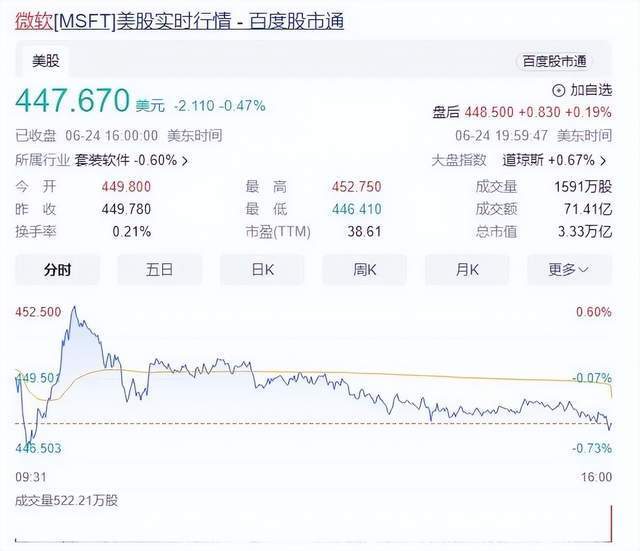640x551 pixels.
Task: Show the 日K candlestick chart
Action: click(x=262, y=269)
